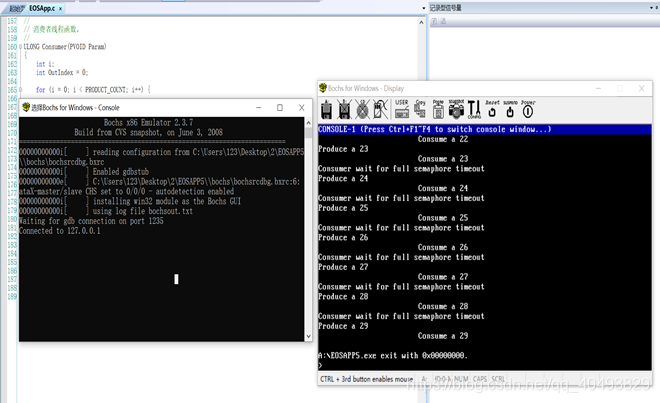Open the editor tab list dropdown arrow

423,8
